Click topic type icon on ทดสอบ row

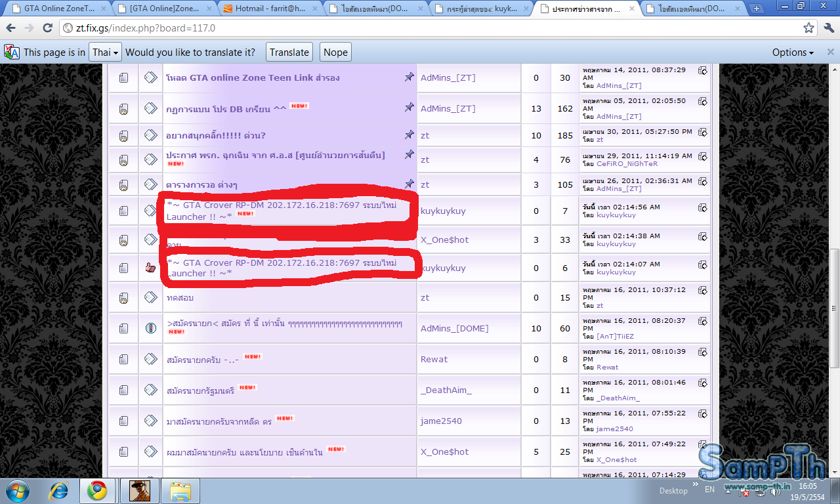[x=150, y=297]
